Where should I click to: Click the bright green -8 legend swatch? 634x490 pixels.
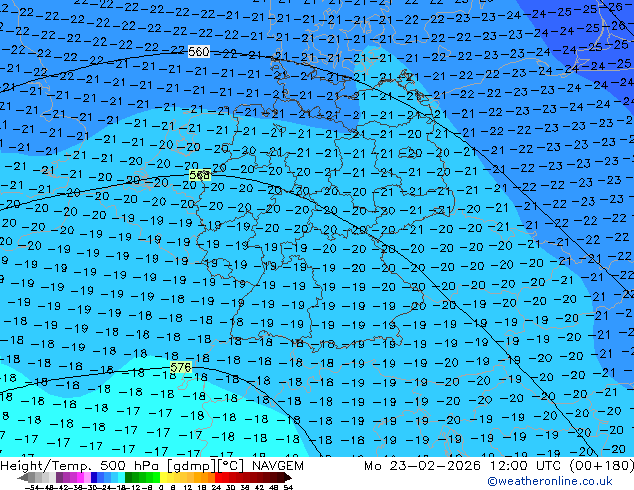(156, 477)
